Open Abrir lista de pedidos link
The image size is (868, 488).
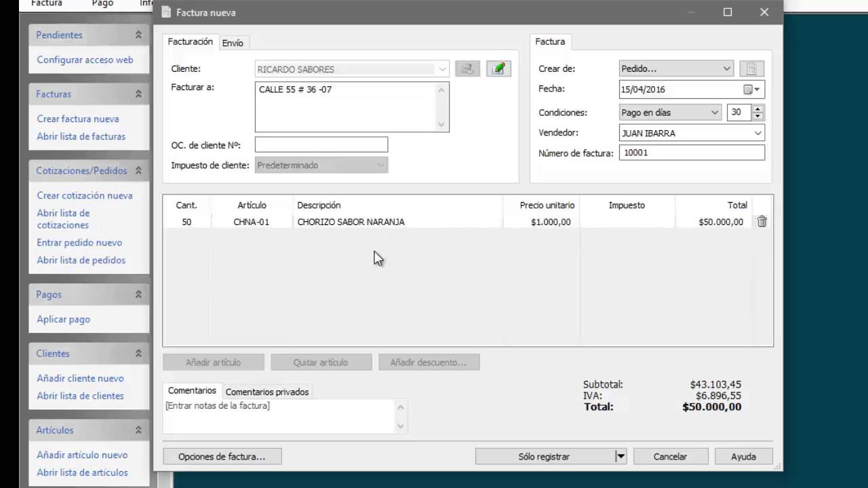pyautogui.click(x=81, y=260)
